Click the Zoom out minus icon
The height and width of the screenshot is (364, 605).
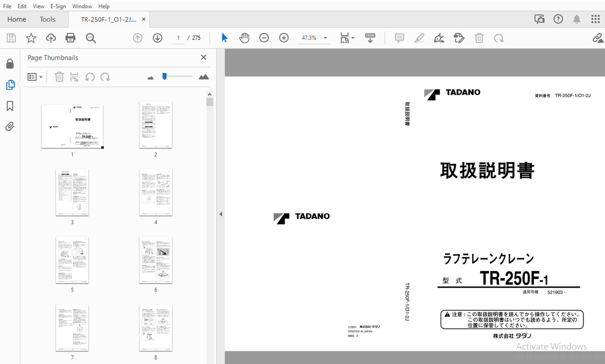click(x=264, y=38)
